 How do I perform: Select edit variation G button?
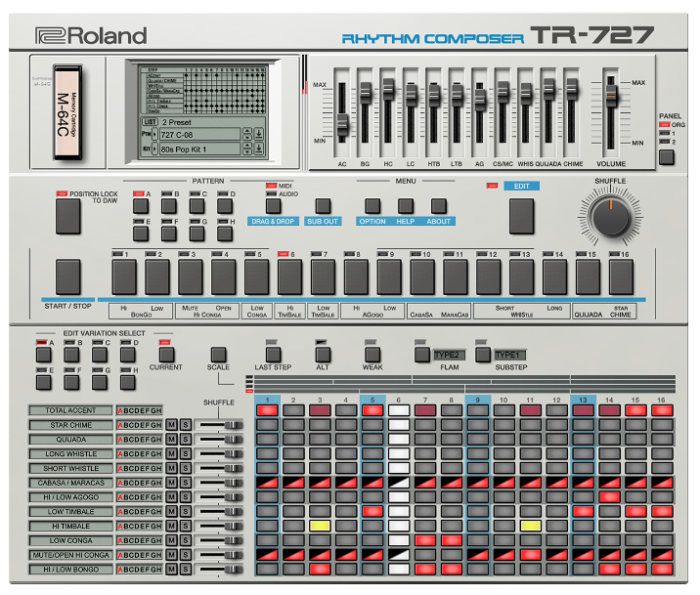tap(100, 382)
